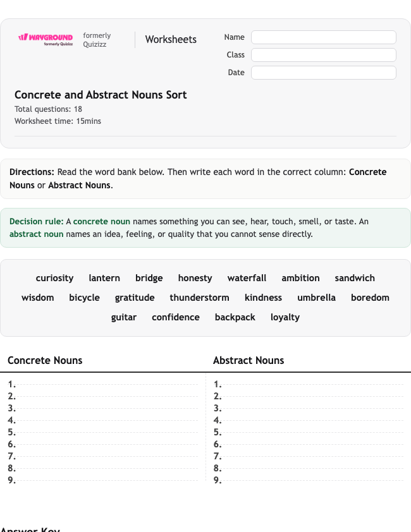
Task: Click the word 'kindness' in word bank
Action: tap(264, 298)
